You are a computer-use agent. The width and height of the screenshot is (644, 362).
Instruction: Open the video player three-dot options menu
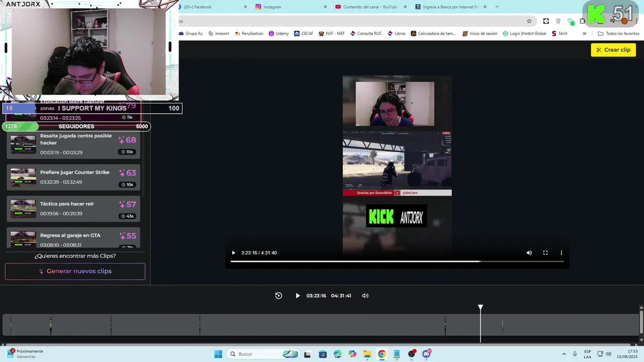[561, 253]
